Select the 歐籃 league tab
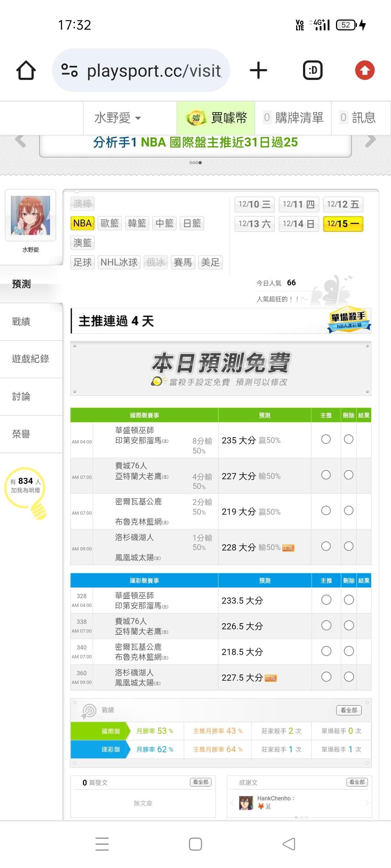Image resolution: width=391 pixels, height=868 pixels. tap(110, 223)
